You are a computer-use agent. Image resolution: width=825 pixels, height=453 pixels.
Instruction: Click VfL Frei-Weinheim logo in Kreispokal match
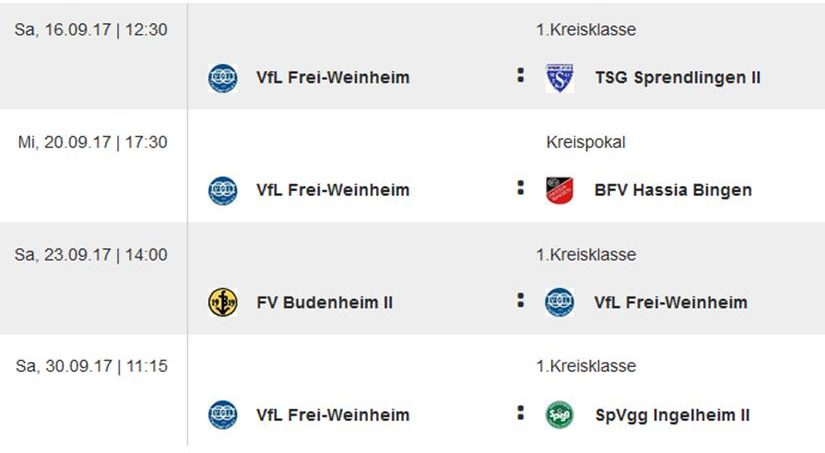tap(223, 190)
